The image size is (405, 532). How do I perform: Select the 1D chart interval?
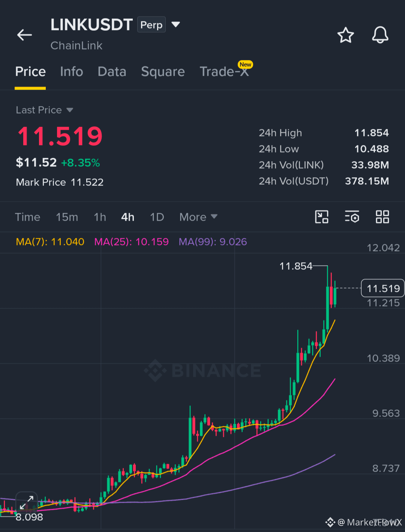click(157, 217)
